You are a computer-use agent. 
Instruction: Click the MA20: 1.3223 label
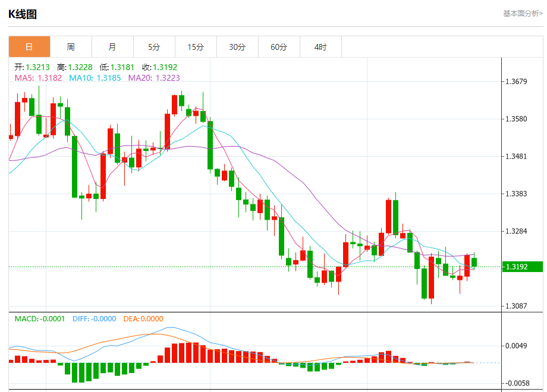154,78
